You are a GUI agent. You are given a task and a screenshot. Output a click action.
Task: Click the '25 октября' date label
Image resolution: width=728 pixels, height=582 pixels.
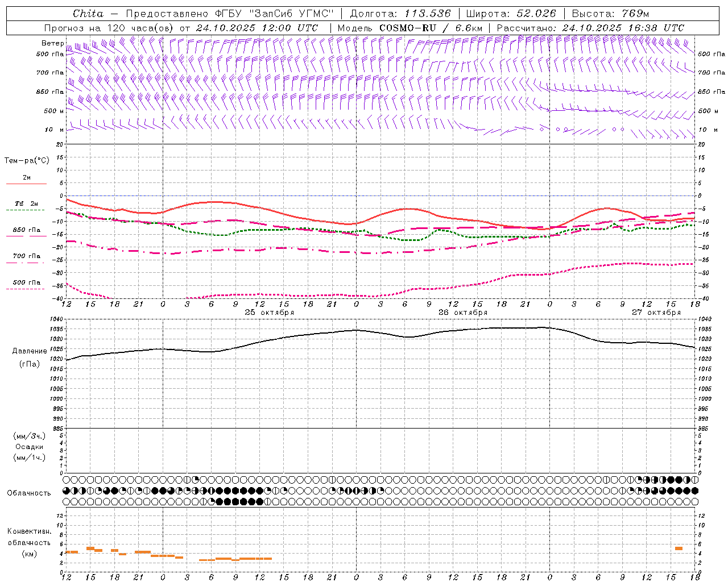(270, 313)
